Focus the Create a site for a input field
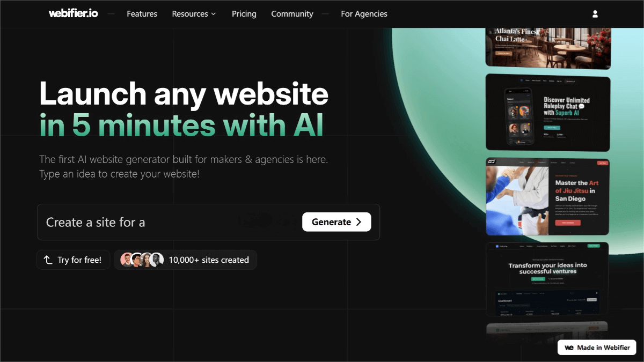 click(x=167, y=222)
